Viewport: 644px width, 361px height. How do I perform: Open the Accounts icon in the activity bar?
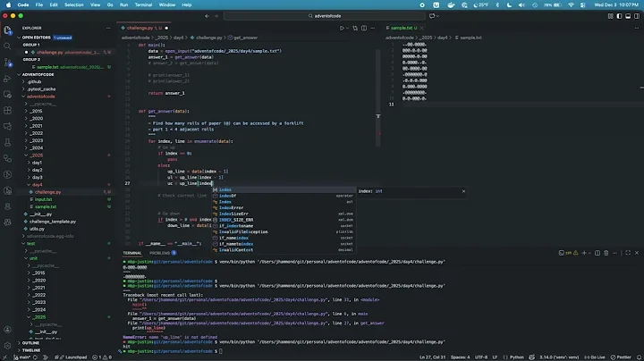tap(7, 330)
